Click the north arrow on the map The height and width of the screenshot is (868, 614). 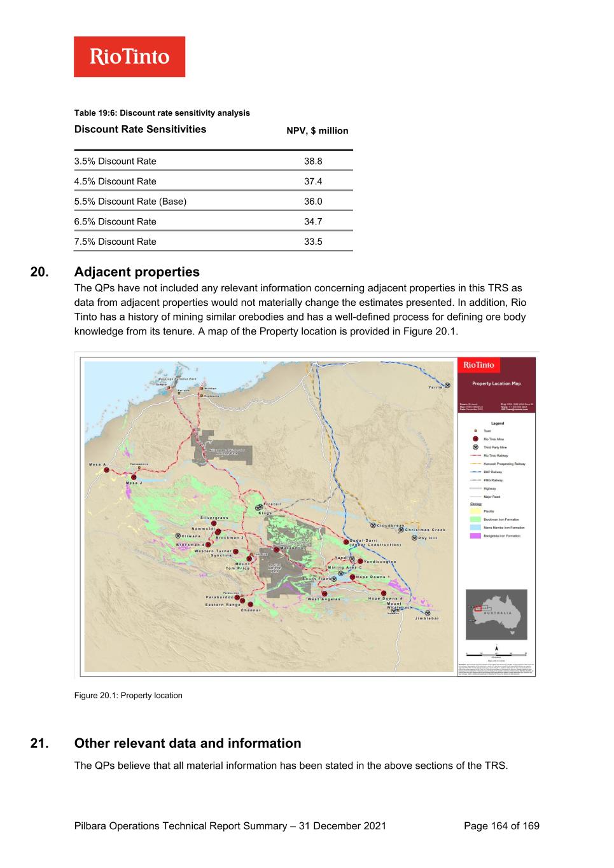497,647
